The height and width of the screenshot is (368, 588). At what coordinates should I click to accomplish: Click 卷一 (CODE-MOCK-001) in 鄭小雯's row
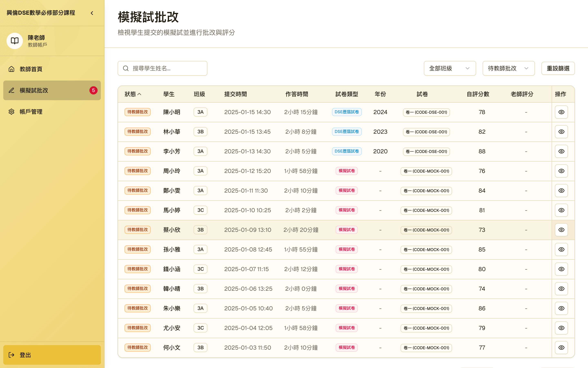click(x=427, y=191)
